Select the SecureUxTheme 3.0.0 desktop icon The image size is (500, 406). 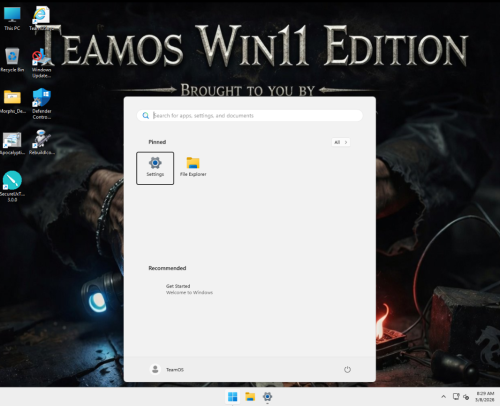pos(12,187)
